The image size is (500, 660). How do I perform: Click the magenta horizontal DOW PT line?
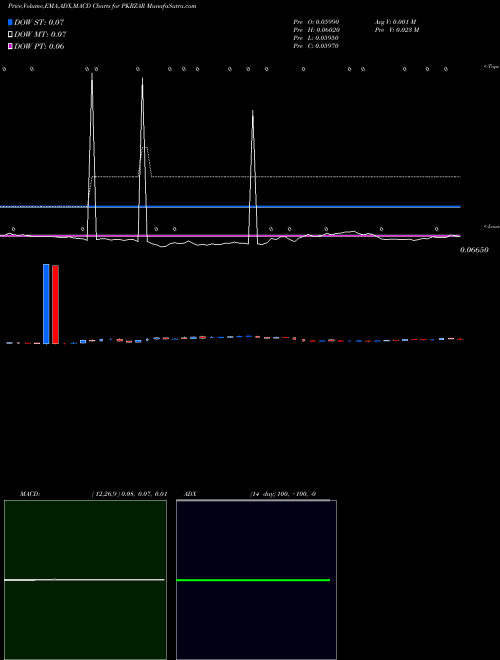pos(230,236)
